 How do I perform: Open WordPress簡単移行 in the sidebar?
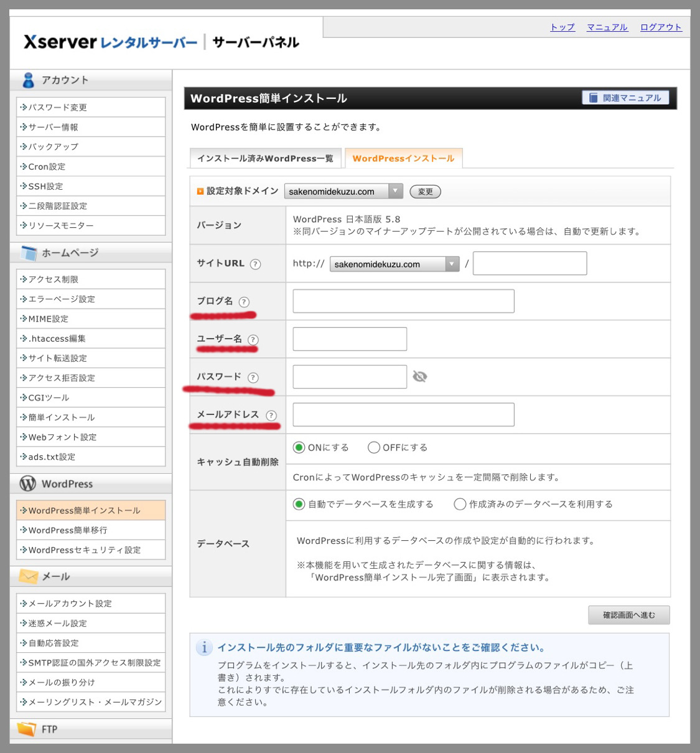click(91, 530)
